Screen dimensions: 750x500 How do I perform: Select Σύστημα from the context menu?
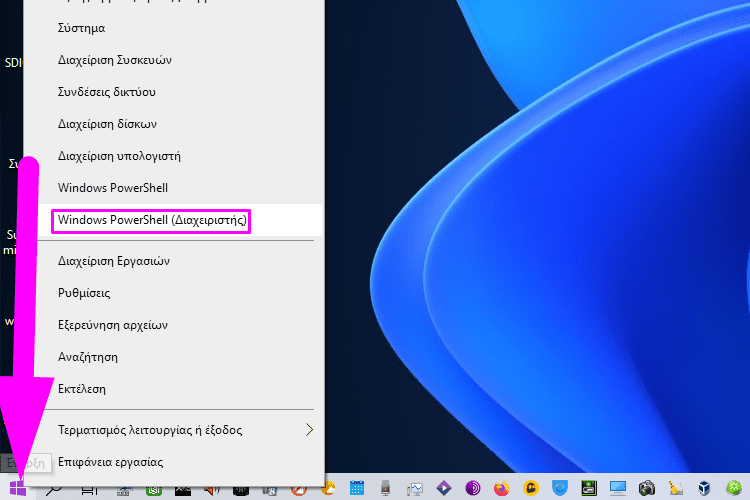tap(174, 28)
